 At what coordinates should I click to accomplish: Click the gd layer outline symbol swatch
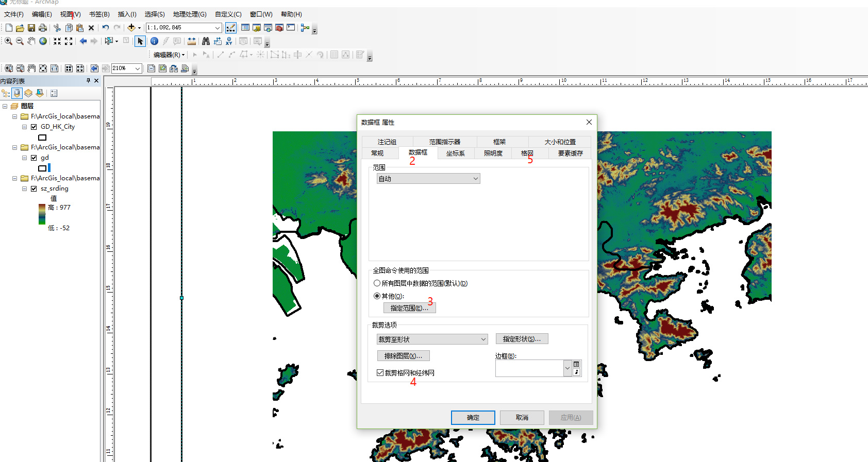42,168
